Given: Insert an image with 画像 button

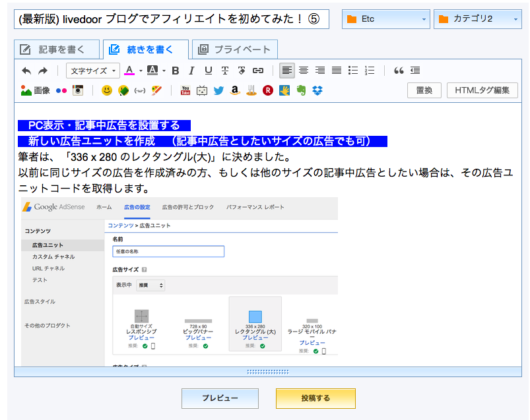Looking at the screenshot, I should (x=35, y=90).
